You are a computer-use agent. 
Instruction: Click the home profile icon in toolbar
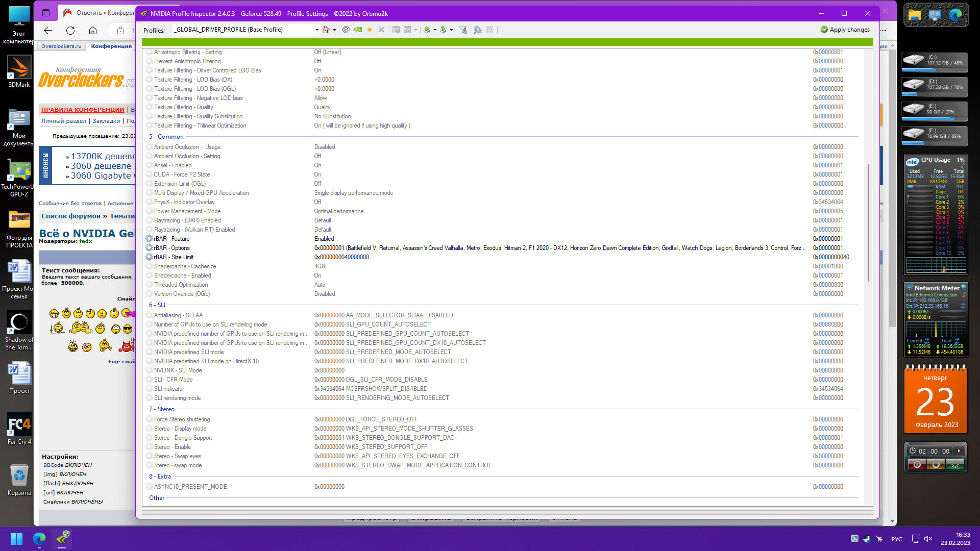tap(326, 30)
